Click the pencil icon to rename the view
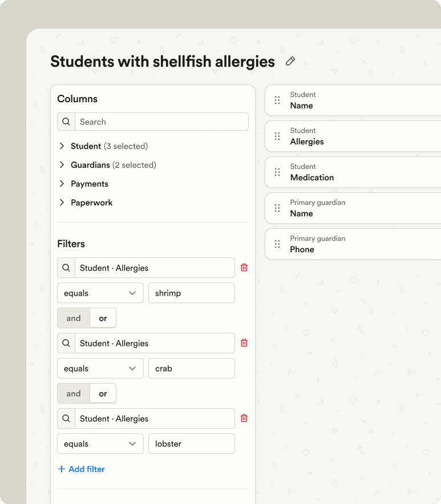The width and height of the screenshot is (441, 504). (x=290, y=61)
